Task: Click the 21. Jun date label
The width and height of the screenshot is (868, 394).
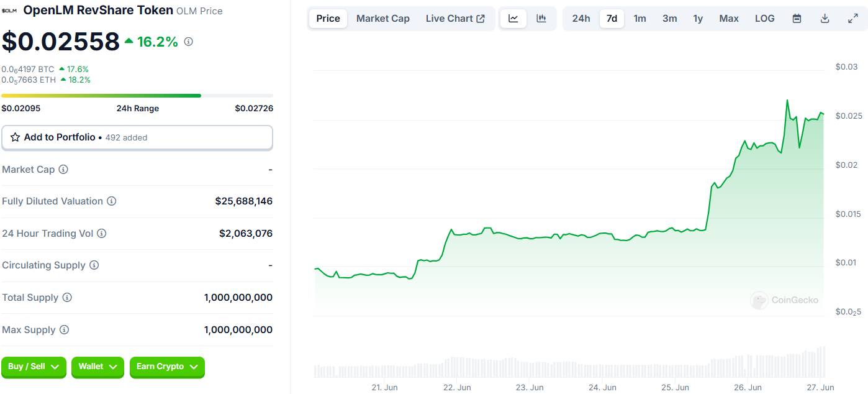Action: tap(384, 387)
